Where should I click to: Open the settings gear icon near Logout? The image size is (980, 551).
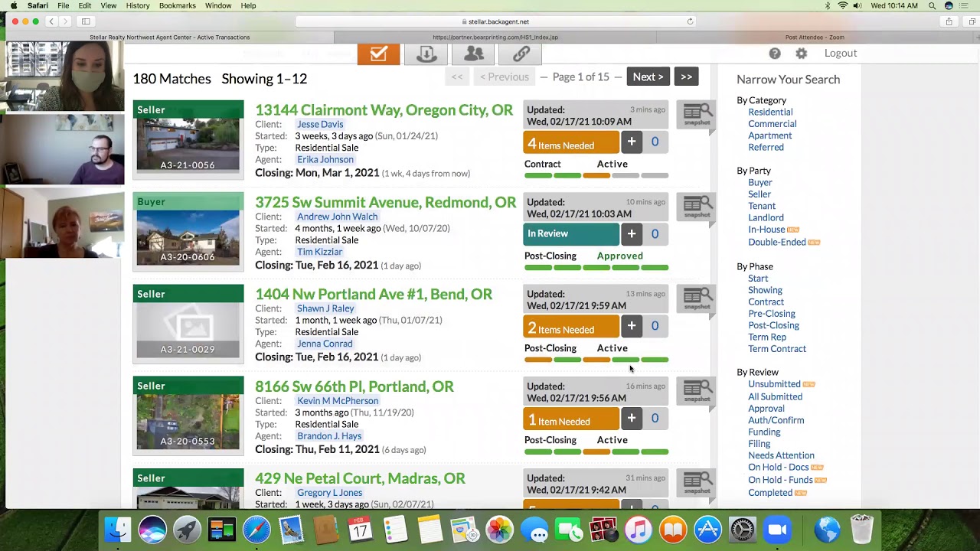click(x=801, y=54)
